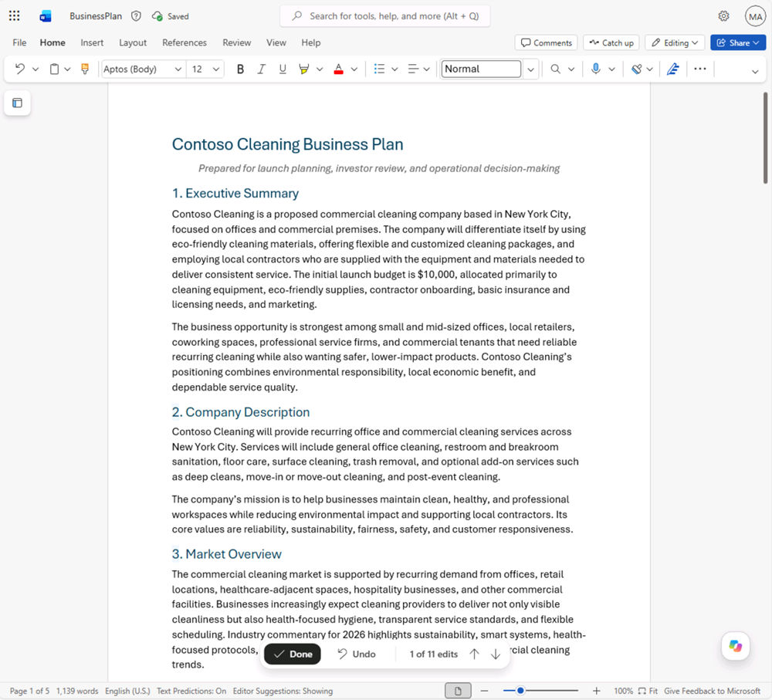Open alignment options dropdown arrow
The image size is (772, 700).
(x=426, y=69)
